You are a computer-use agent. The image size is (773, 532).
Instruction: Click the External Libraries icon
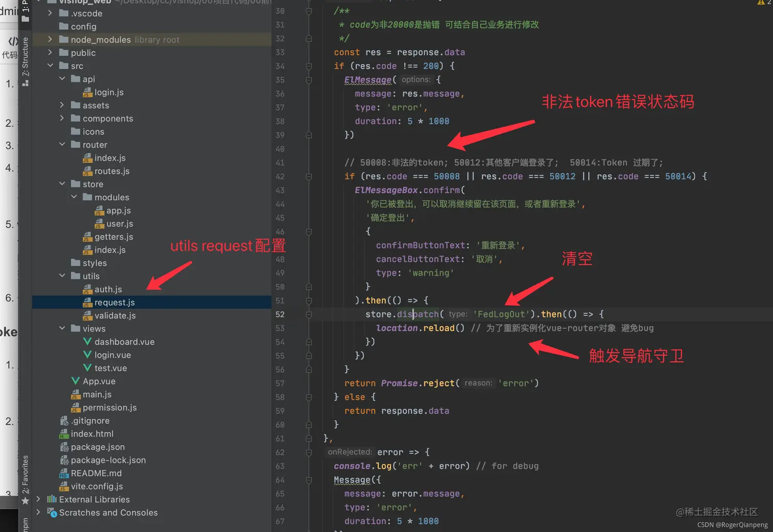click(52, 499)
